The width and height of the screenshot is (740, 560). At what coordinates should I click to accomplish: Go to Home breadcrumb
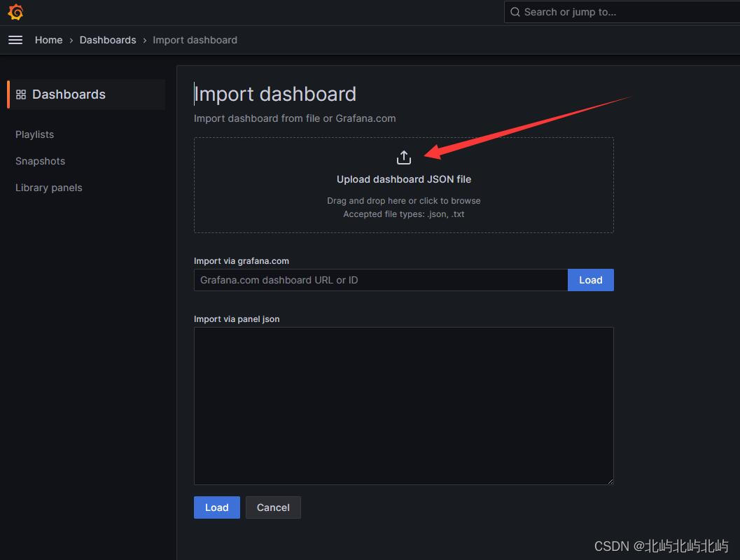(x=48, y=40)
